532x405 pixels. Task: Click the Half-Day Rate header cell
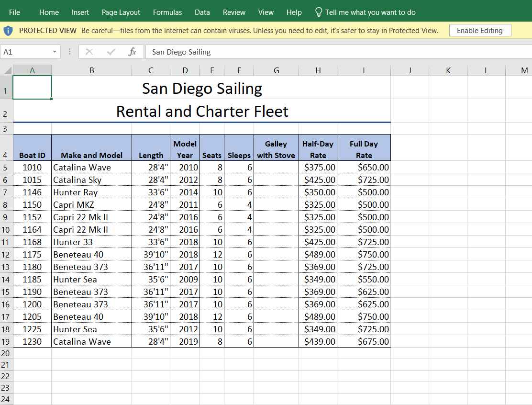pos(318,147)
